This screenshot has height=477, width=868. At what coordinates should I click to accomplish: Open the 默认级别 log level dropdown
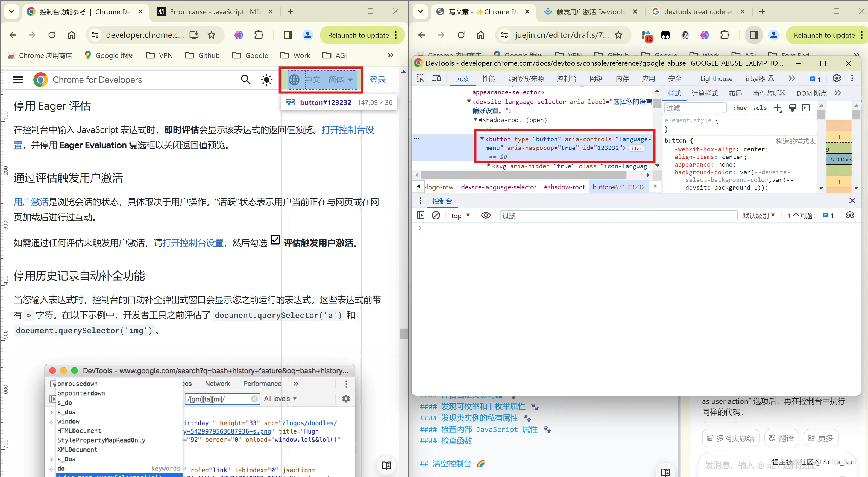point(758,216)
